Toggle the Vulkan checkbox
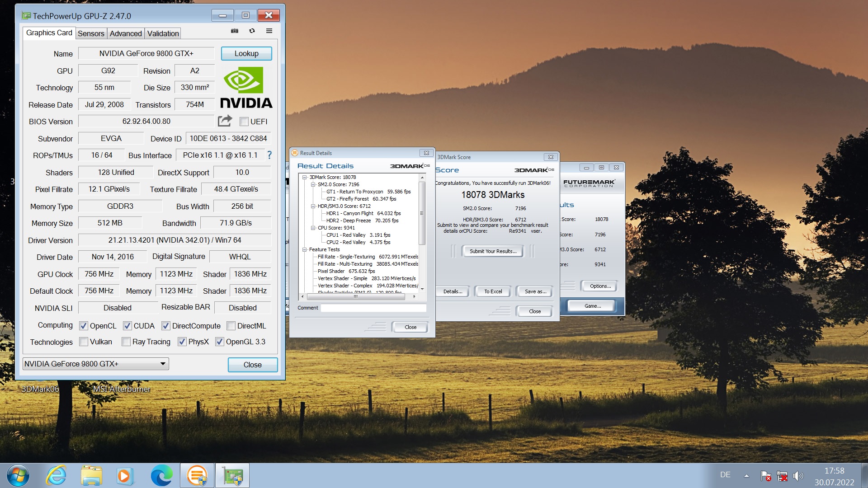This screenshot has height=488, width=868. [84, 342]
